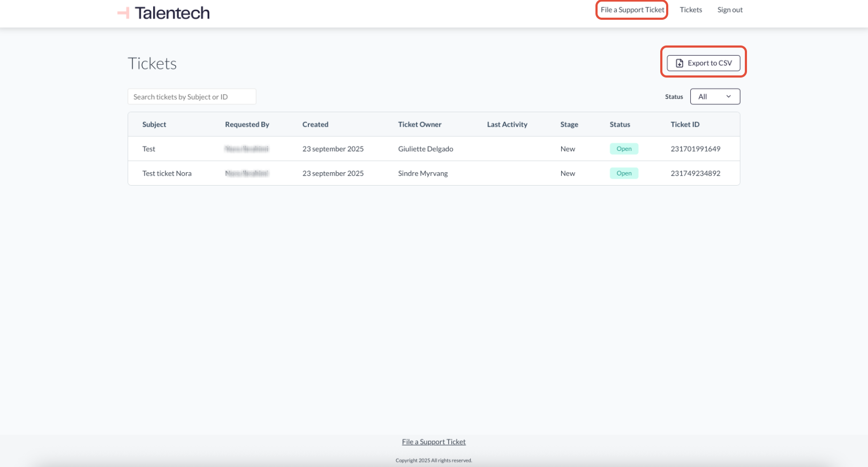Click the search tickets by Subject or ID field
Viewport: 868px width, 467px height.
(192, 97)
